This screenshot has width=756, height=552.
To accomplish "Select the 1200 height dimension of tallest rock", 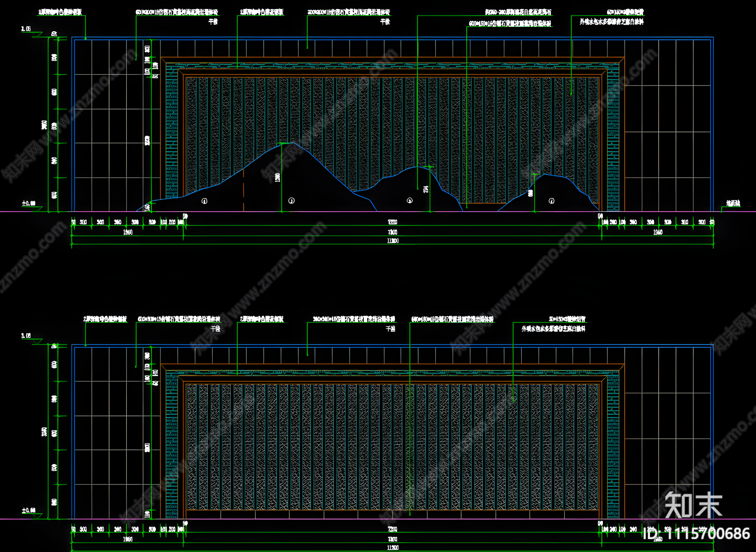I will click(x=277, y=177).
